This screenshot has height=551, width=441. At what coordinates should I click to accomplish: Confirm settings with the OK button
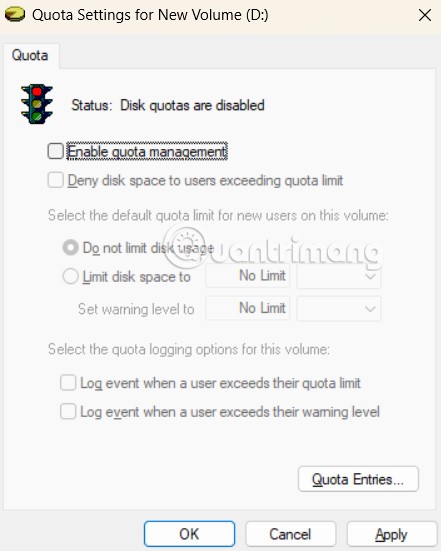pyautogui.click(x=189, y=534)
